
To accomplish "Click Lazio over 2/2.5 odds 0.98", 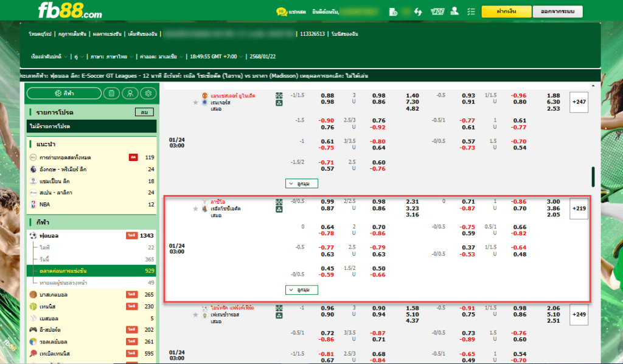I will click(378, 202).
